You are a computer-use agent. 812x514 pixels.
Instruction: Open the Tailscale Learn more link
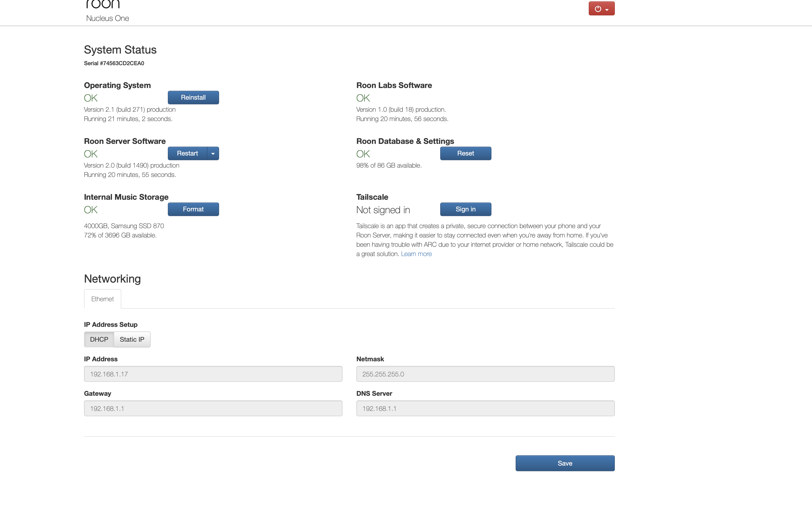[x=416, y=254]
